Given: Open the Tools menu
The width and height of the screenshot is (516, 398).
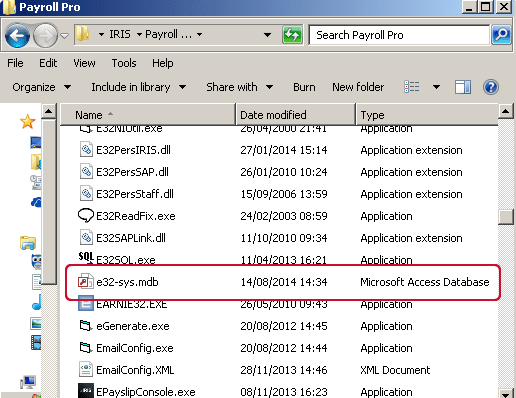Looking at the screenshot, I should [x=124, y=63].
